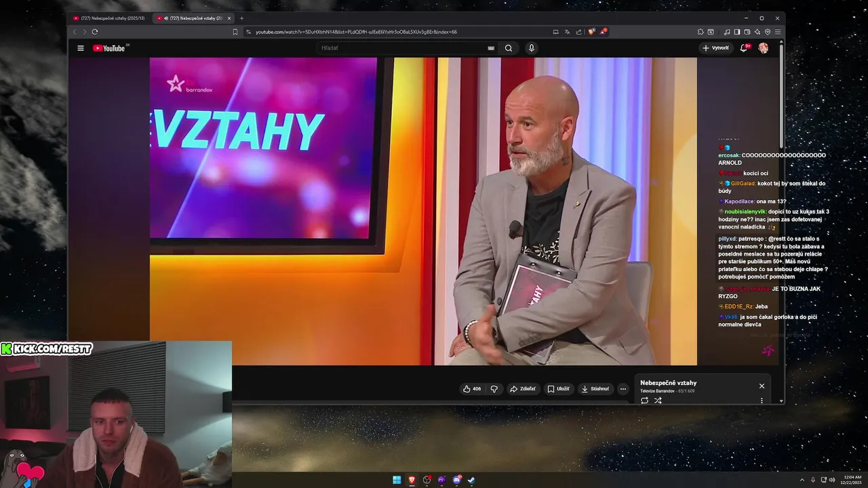Click the taskbar volume speaker icon
Viewport: 868px width, 488px height.
[833, 480]
